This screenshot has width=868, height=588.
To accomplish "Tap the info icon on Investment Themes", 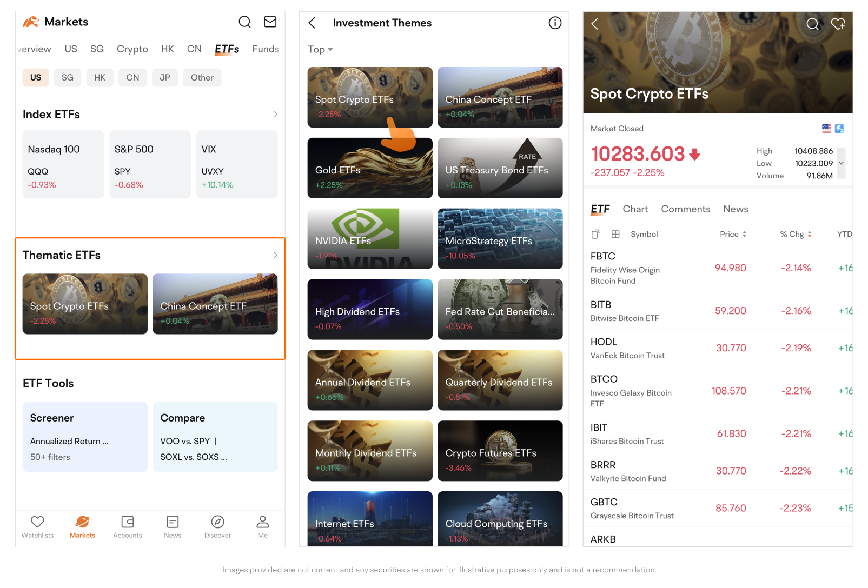I will (555, 23).
